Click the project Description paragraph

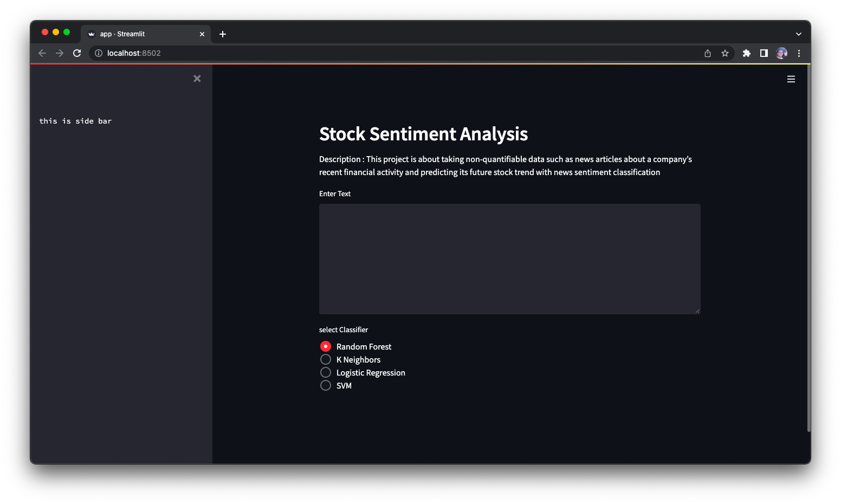[x=506, y=166]
